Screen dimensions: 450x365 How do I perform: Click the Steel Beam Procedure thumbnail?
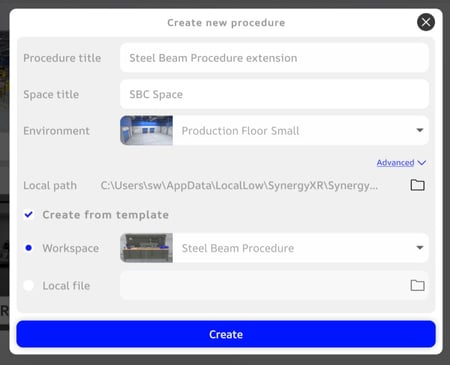(x=146, y=248)
